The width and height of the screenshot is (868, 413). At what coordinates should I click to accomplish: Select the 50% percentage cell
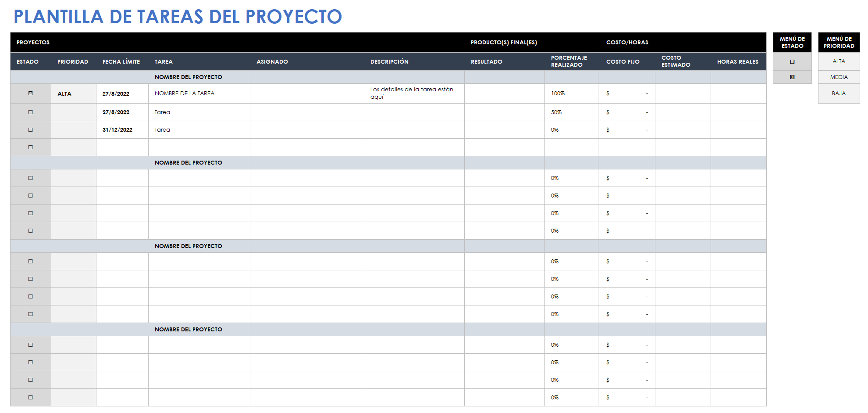(x=571, y=112)
